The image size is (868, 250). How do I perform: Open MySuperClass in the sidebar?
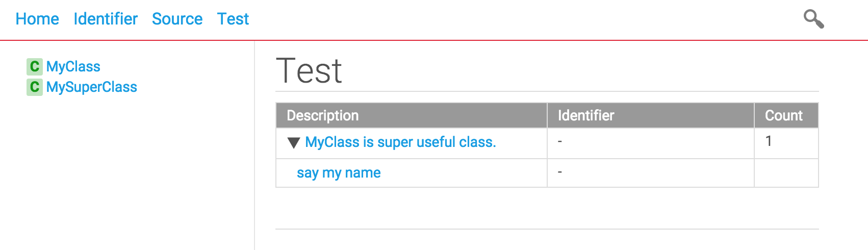click(92, 87)
